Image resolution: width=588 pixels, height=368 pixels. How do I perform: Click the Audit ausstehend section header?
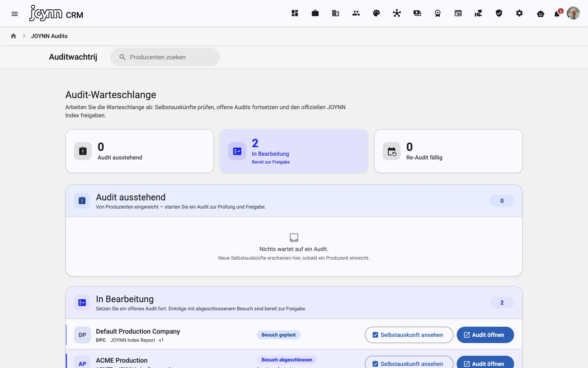[x=294, y=201]
